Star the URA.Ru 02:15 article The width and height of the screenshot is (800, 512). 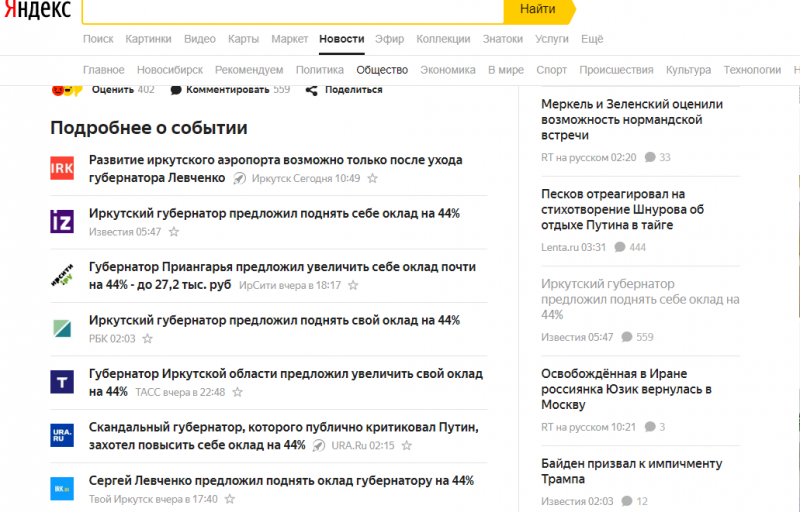[407, 446]
